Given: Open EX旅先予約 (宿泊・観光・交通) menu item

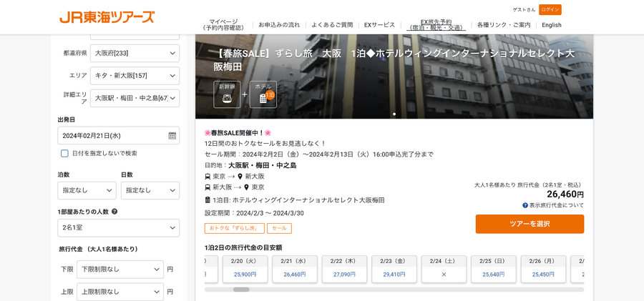Looking at the screenshot, I should tap(436, 24).
